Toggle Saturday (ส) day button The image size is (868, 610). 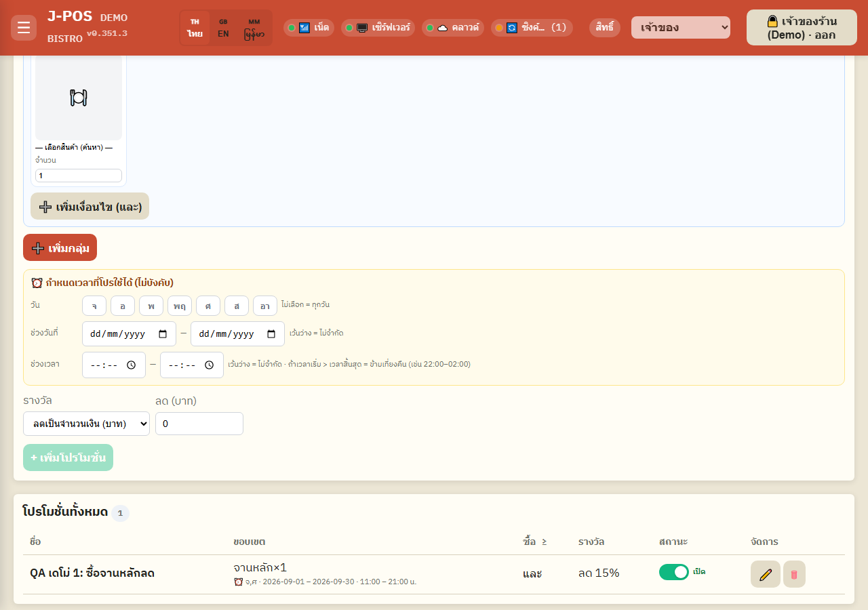(237, 306)
